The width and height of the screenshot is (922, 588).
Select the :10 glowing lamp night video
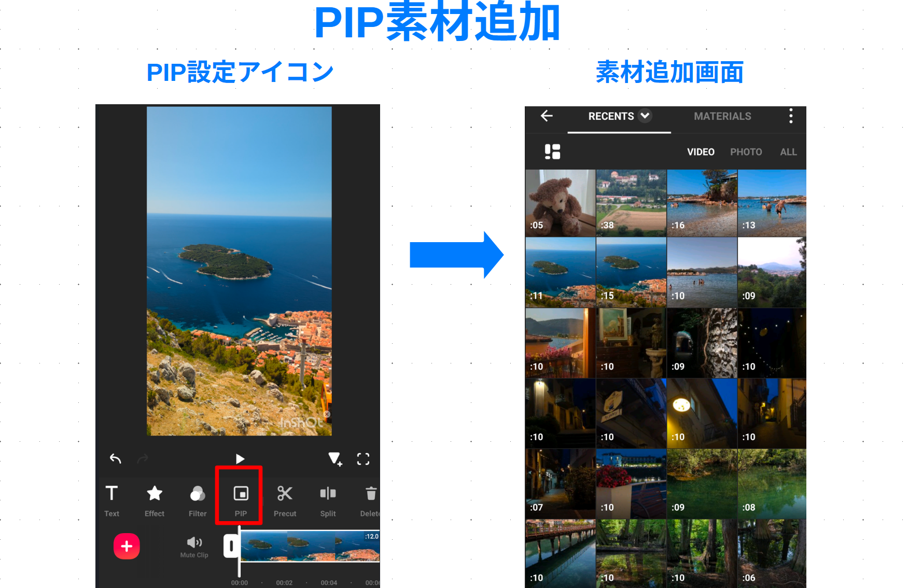pyautogui.click(x=702, y=414)
